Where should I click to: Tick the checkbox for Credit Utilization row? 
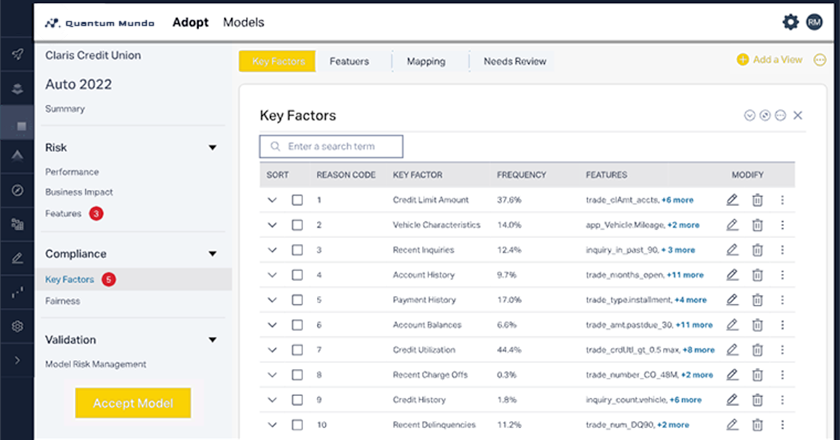[298, 350]
